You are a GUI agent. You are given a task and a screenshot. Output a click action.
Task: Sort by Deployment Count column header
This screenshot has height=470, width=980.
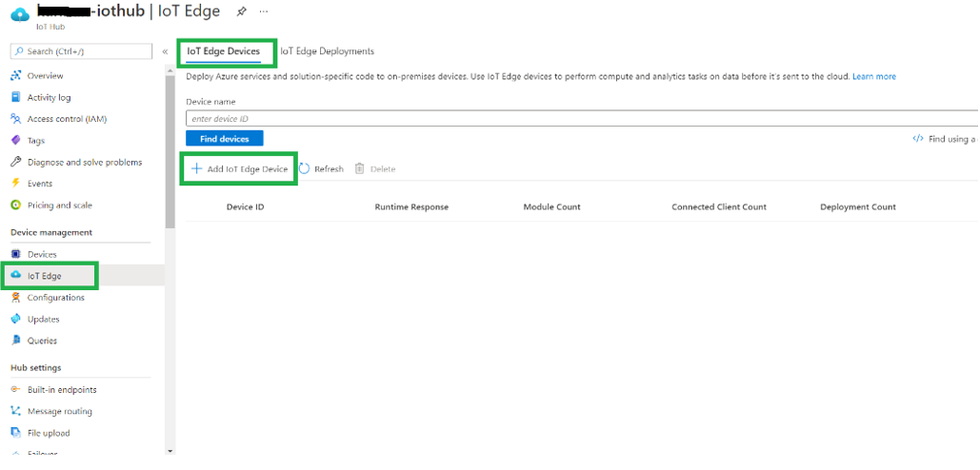[x=857, y=207]
